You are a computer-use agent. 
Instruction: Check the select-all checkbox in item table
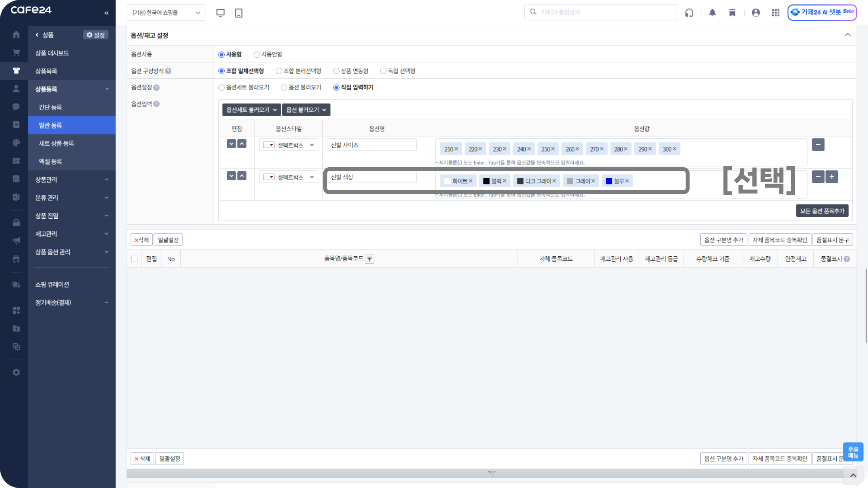point(134,259)
